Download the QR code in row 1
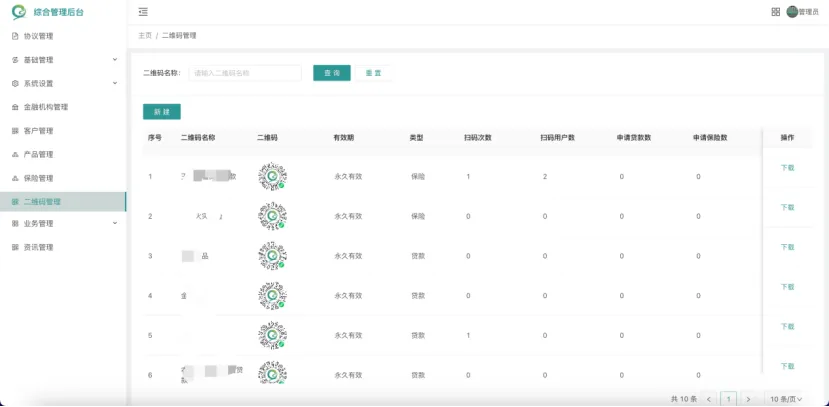829x407 pixels. (787, 168)
